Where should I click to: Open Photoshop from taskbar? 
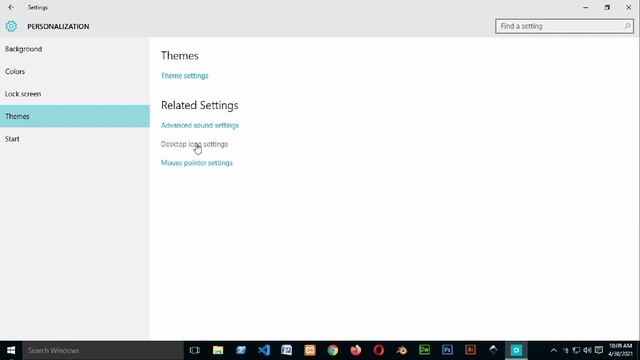point(447,350)
